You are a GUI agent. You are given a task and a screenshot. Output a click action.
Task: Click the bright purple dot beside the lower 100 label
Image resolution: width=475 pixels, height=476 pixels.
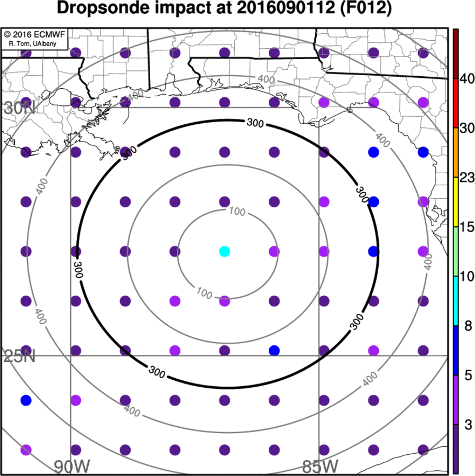(x=225, y=301)
